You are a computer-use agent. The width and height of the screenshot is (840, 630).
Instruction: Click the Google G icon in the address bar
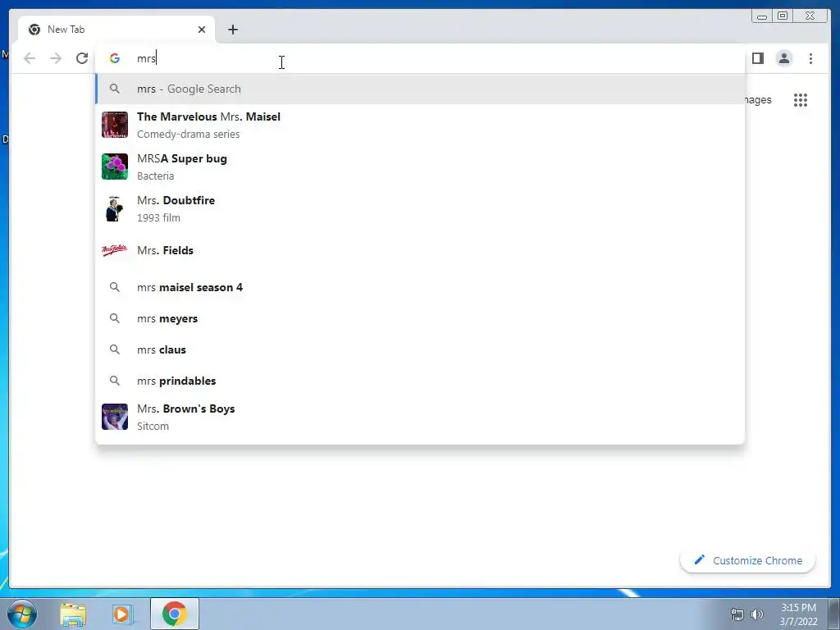point(115,58)
